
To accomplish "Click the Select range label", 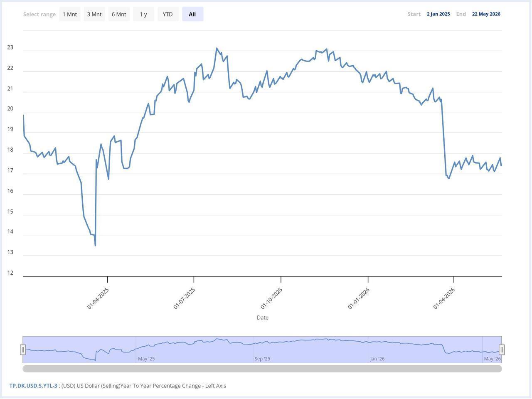I will click(x=39, y=14).
